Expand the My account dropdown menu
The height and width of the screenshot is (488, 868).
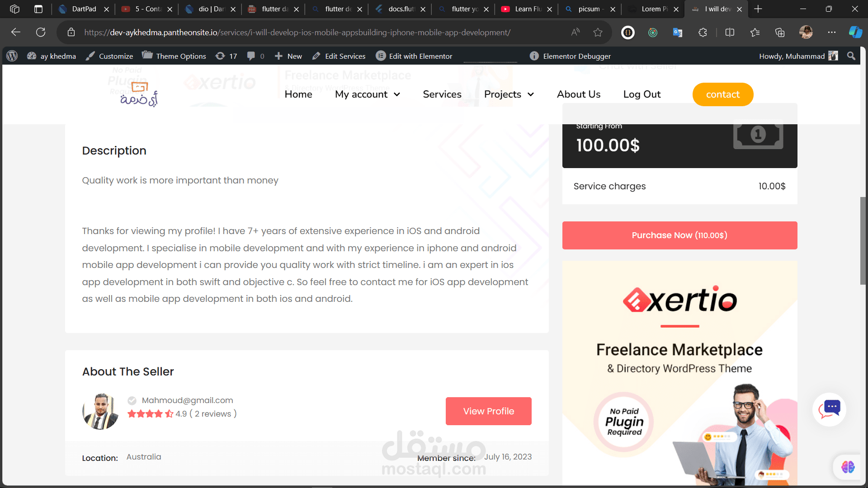[x=367, y=94]
